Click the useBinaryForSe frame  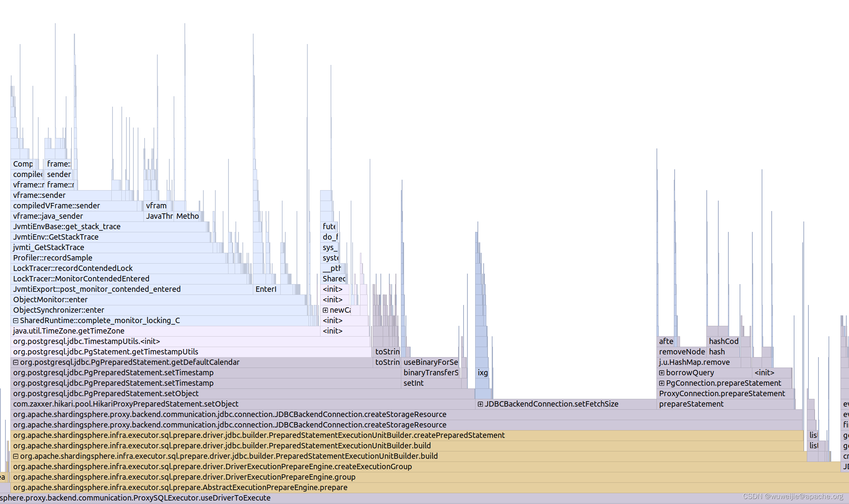click(x=430, y=362)
